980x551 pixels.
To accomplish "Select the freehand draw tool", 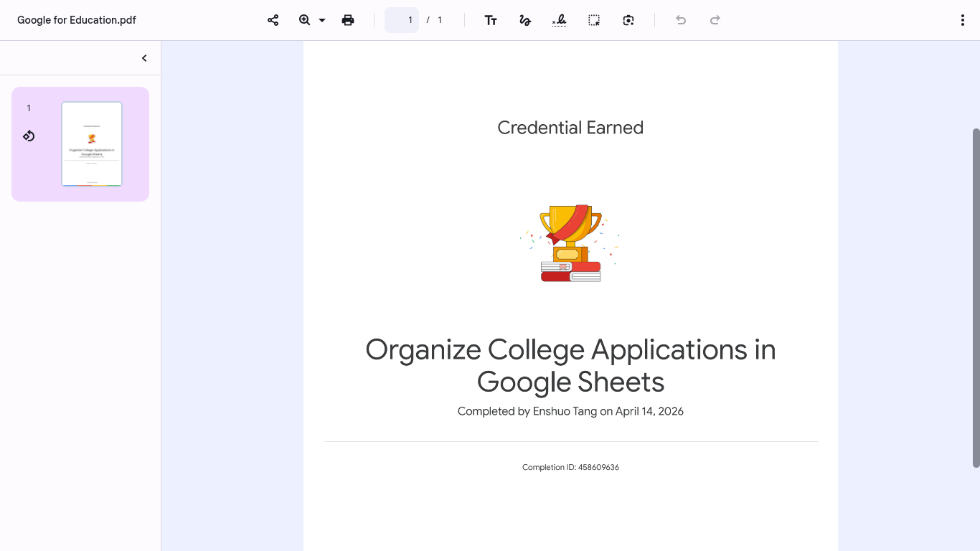I will click(525, 20).
